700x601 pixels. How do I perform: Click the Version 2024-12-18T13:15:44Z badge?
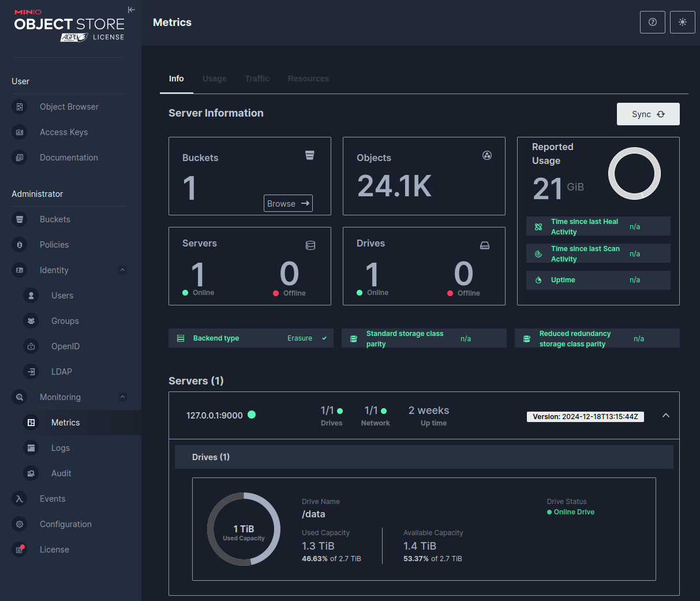[585, 417]
